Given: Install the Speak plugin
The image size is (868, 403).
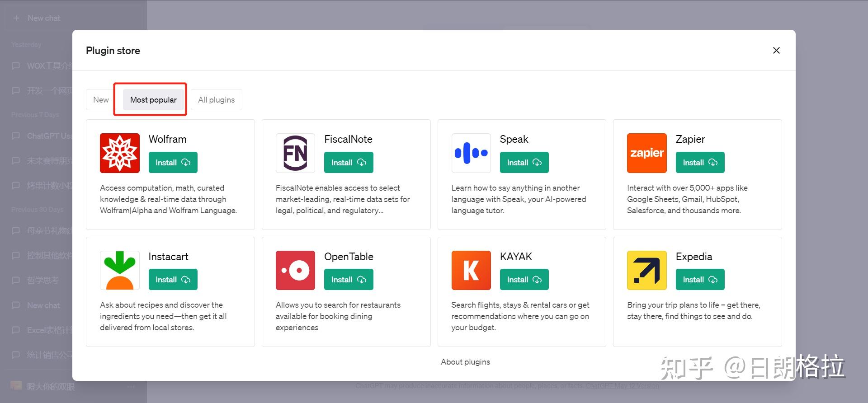Looking at the screenshot, I should (x=524, y=163).
